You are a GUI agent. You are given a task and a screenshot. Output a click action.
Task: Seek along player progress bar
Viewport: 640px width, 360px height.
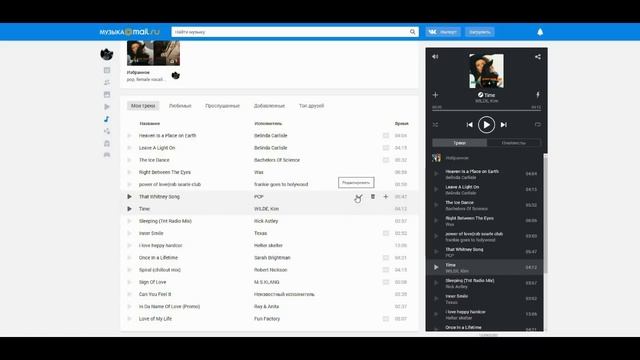(487, 110)
